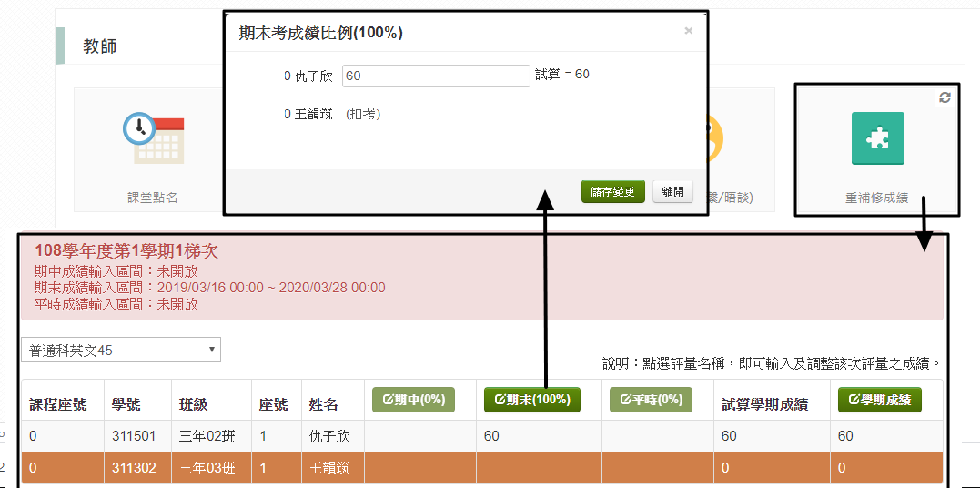This screenshot has height=488, width=980.
Task: Click the score input field for 仇子欣
Action: click(x=436, y=76)
